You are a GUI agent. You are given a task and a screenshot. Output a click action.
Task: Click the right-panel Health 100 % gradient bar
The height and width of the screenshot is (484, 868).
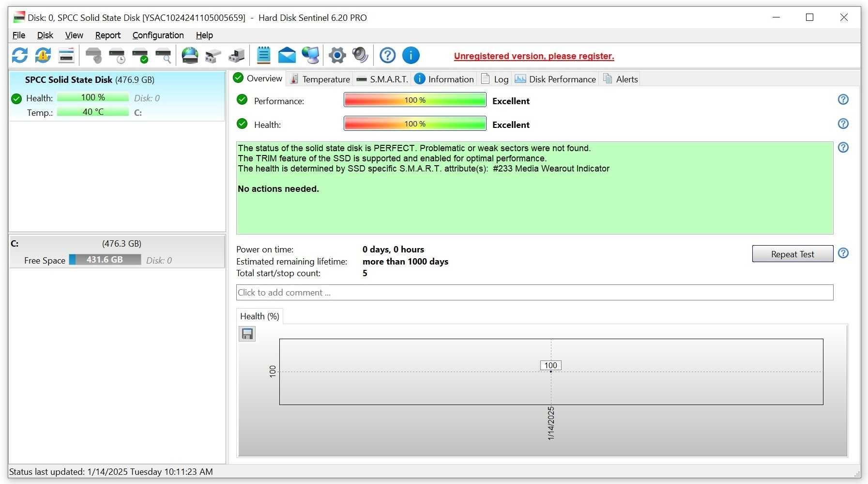(415, 124)
